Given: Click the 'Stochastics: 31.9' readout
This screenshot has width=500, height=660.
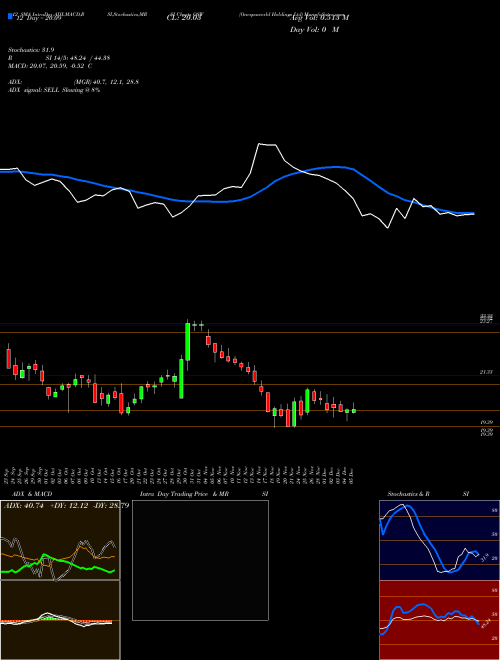Looking at the screenshot, I should pos(31,50).
